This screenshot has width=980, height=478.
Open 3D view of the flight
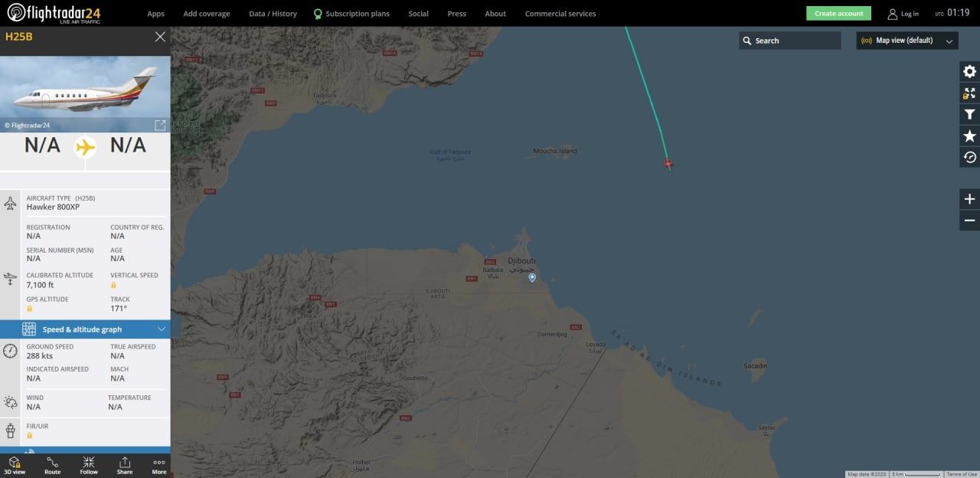(x=15, y=466)
